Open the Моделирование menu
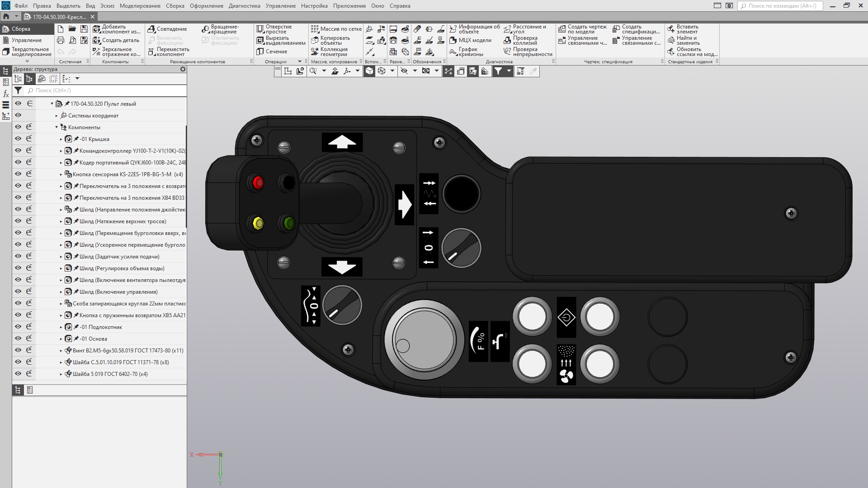868x488 pixels. pos(140,6)
